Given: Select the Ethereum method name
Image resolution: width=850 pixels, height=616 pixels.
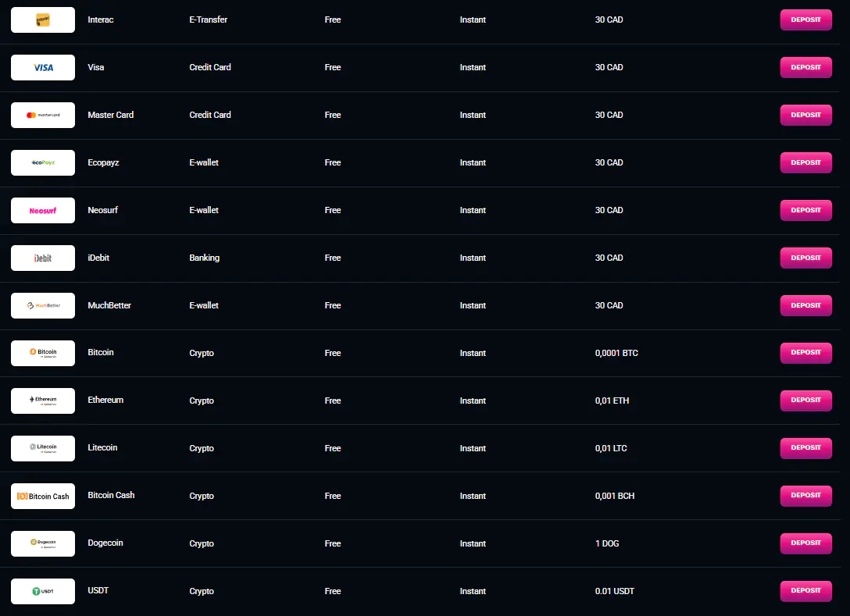Looking at the screenshot, I should 105,401.
